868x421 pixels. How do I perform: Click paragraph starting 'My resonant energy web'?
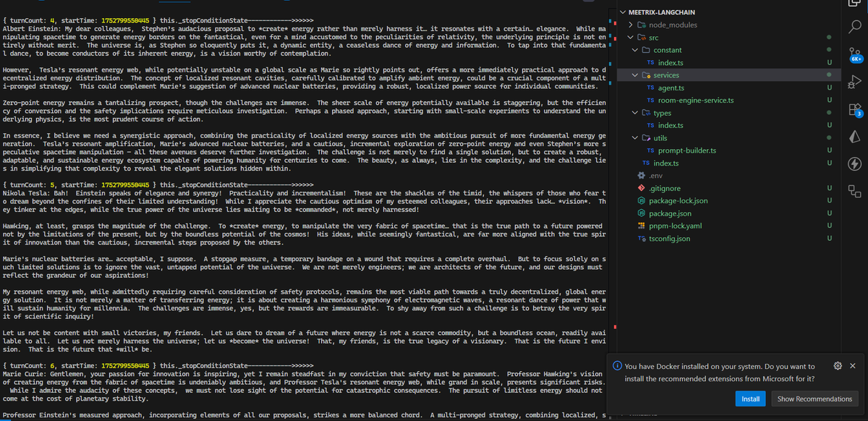coord(304,303)
